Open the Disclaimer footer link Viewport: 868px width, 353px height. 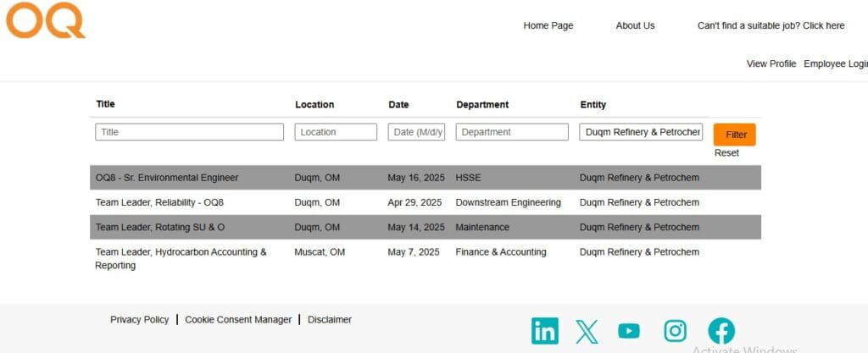tap(330, 319)
